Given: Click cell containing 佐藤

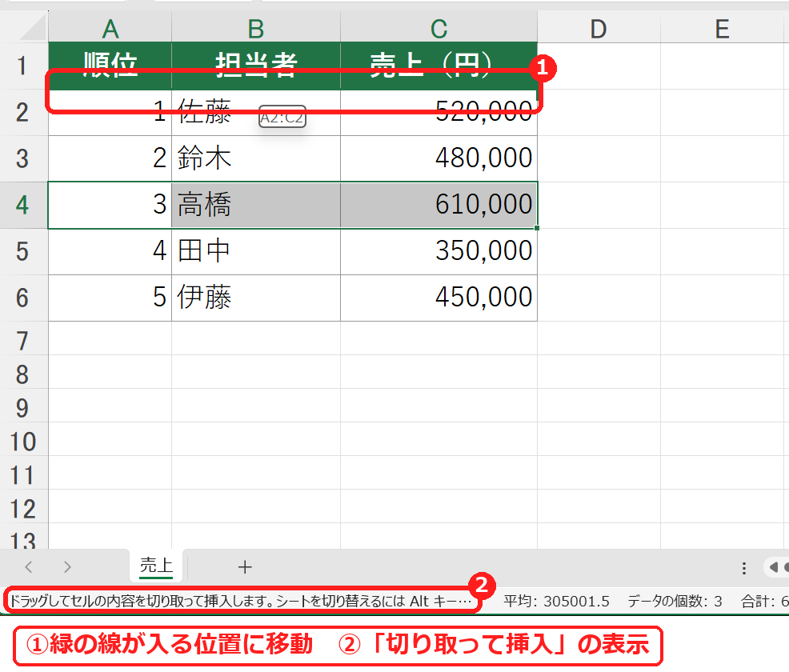Looking at the screenshot, I should coord(256,112).
